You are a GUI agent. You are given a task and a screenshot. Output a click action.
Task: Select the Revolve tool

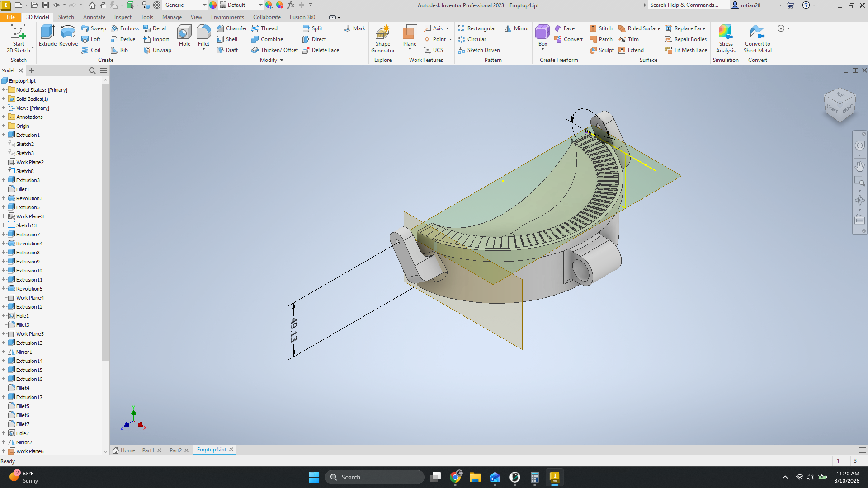pos(68,36)
